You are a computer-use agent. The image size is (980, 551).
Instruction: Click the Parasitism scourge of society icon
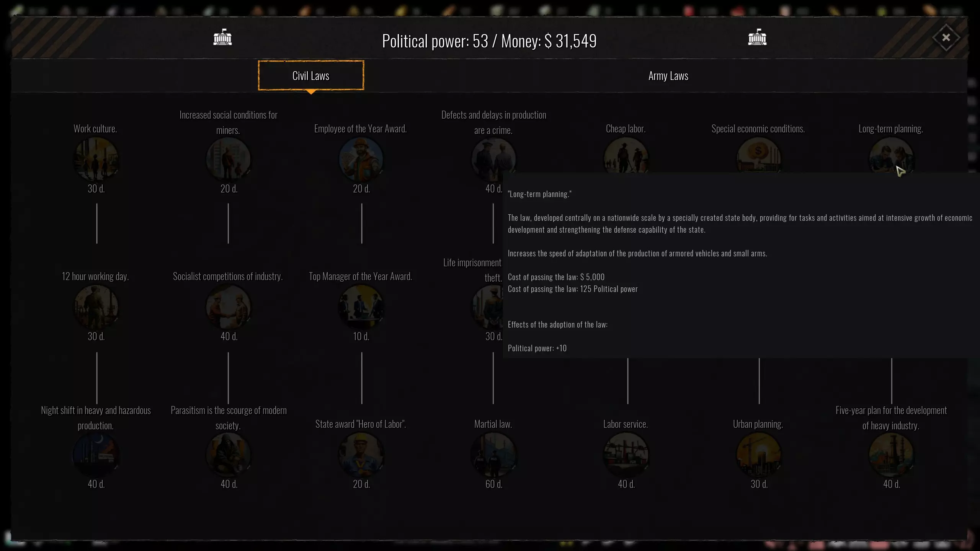pos(229,454)
